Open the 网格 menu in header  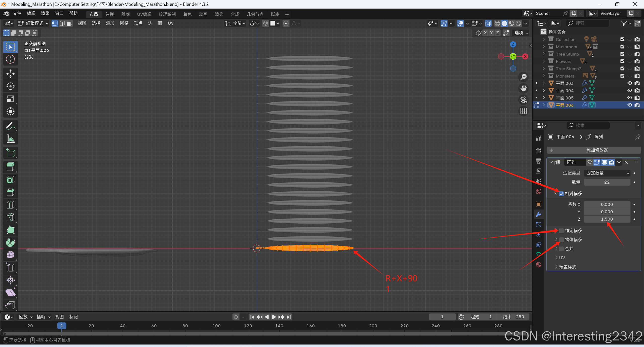(x=124, y=23)
